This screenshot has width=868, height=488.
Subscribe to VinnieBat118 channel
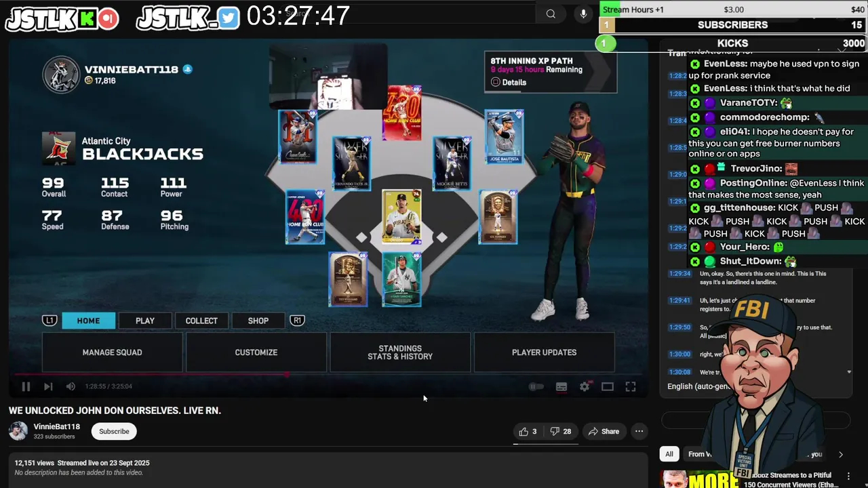tap(114, 431)
